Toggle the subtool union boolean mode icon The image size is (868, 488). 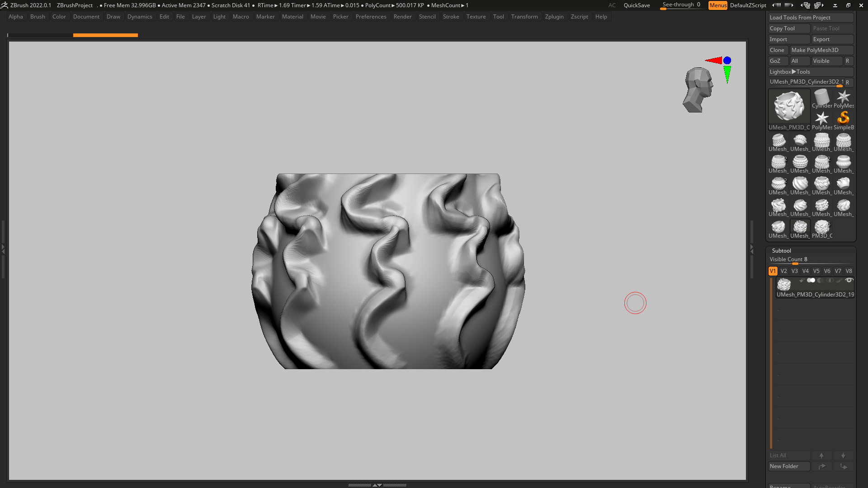[811, 281]
